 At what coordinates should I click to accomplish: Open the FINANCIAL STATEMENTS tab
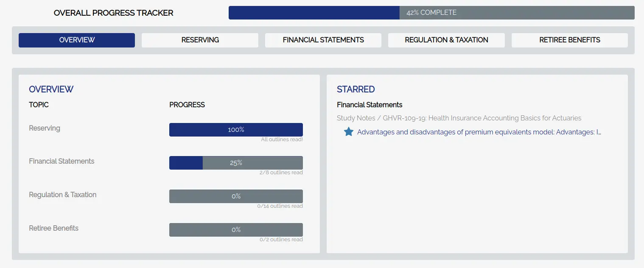click(x=323, y=40)
